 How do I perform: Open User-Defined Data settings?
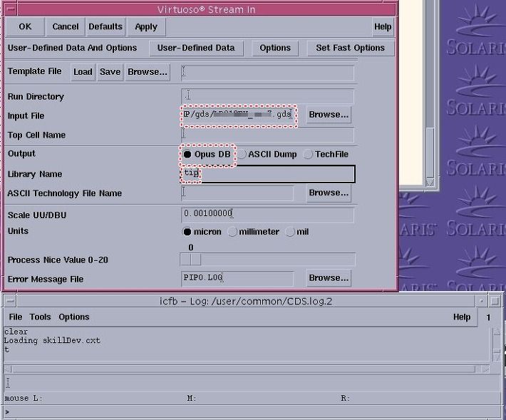coord(196,48)
